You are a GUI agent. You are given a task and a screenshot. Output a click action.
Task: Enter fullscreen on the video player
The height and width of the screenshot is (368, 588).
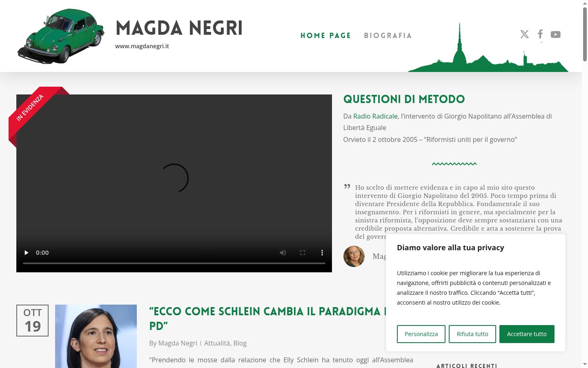point(303,253)
